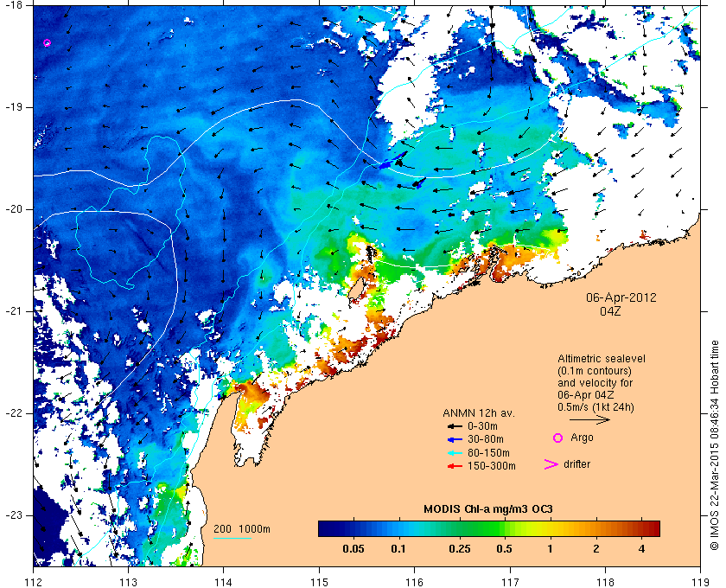This screenshot has height=588, width=726.
Task: Click the longitude label 112
Action: [x=34, y=581]
